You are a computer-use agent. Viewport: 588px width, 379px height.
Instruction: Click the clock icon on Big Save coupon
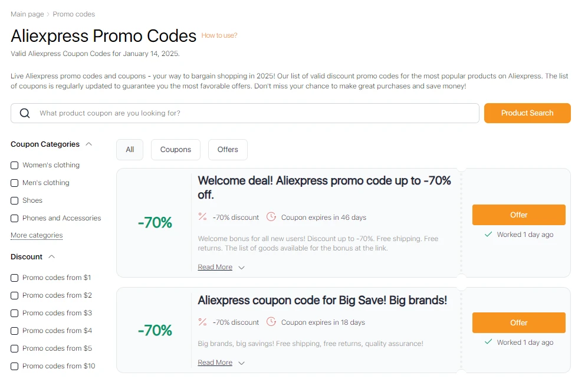point(271,322)
